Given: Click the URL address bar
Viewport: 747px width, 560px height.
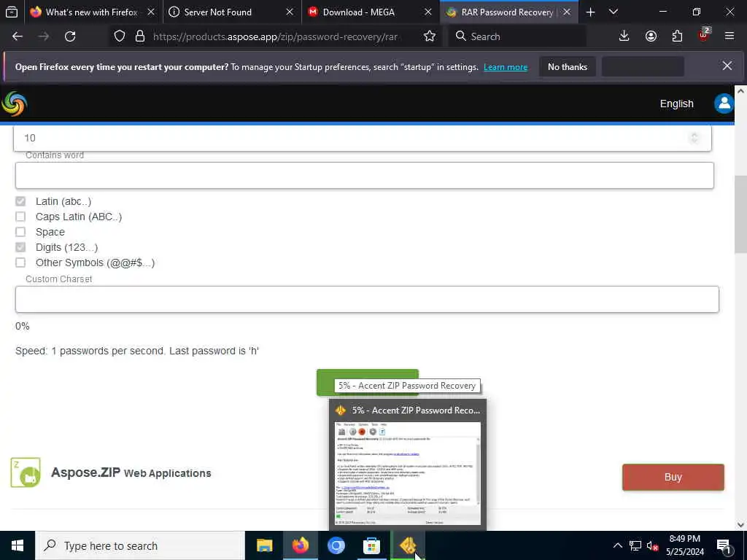Looking at the screenshot, I should pos(275,36).
